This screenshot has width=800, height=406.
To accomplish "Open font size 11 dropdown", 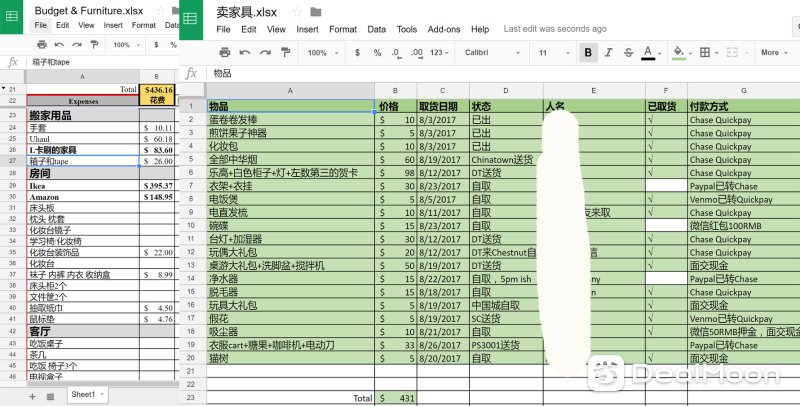I will tap(554, 53).
